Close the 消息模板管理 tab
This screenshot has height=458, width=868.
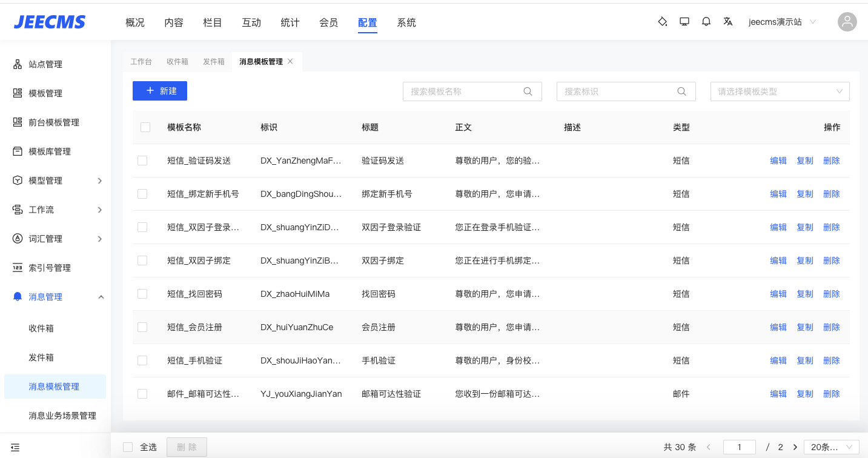pyautogui.click(x=291, y=61)
